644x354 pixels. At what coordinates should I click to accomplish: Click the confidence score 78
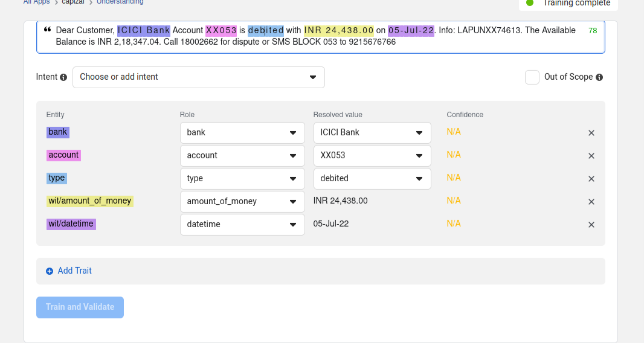coord(593,30)
